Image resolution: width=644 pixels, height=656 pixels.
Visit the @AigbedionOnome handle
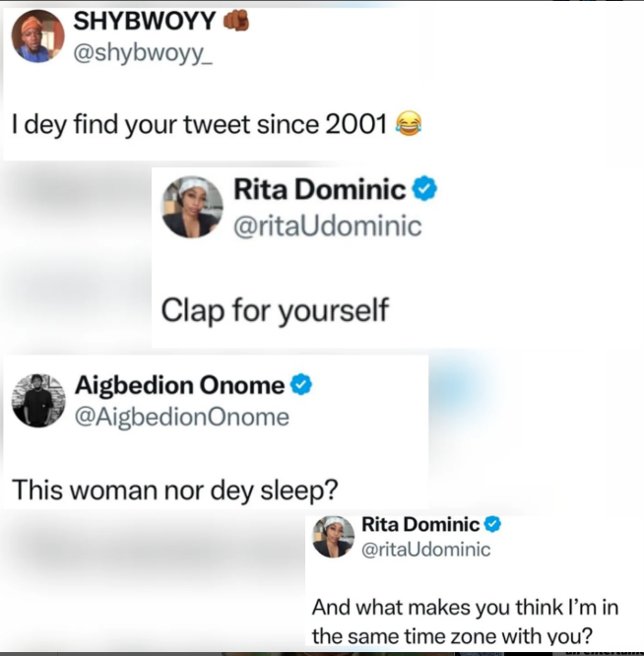pyautogui.click(x=182, y=418)
